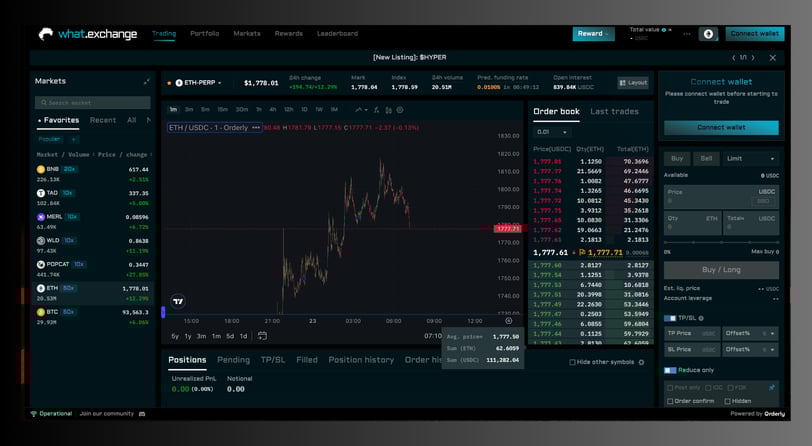The width and height of the screenshot is (812, 446).
Task: Open the Position history tab
Action: 361,359
